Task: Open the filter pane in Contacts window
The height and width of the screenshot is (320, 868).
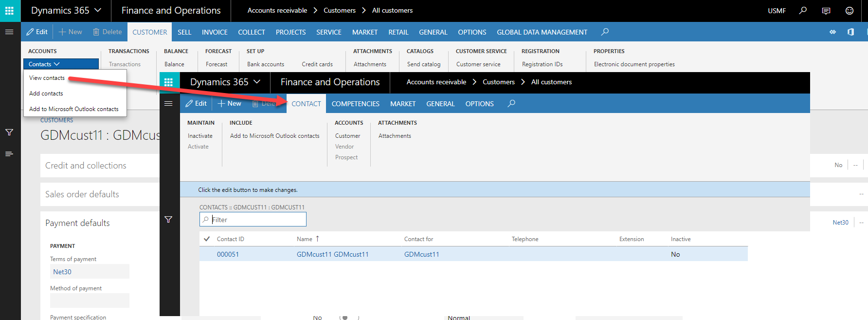Action: [x=168, y=220]
